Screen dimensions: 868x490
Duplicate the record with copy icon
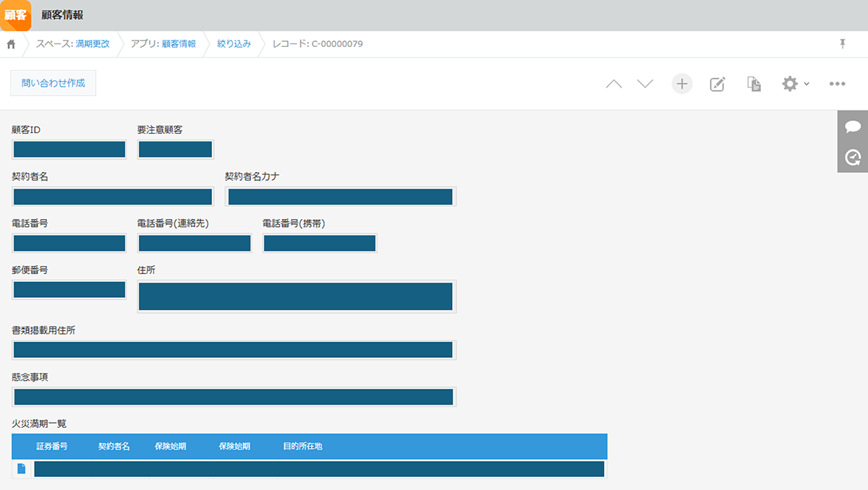[x=754, y=84]
